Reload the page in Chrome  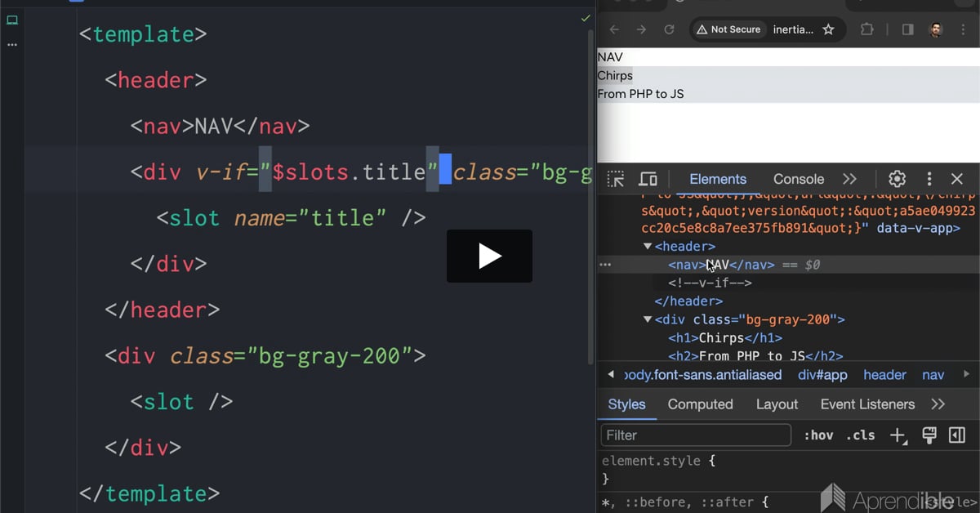click(669, 29)
